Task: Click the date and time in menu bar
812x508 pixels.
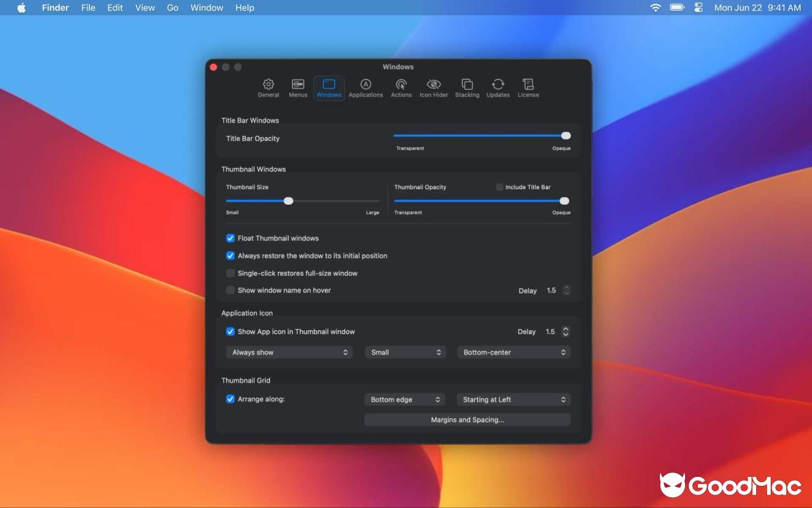Action: (757, 8)
